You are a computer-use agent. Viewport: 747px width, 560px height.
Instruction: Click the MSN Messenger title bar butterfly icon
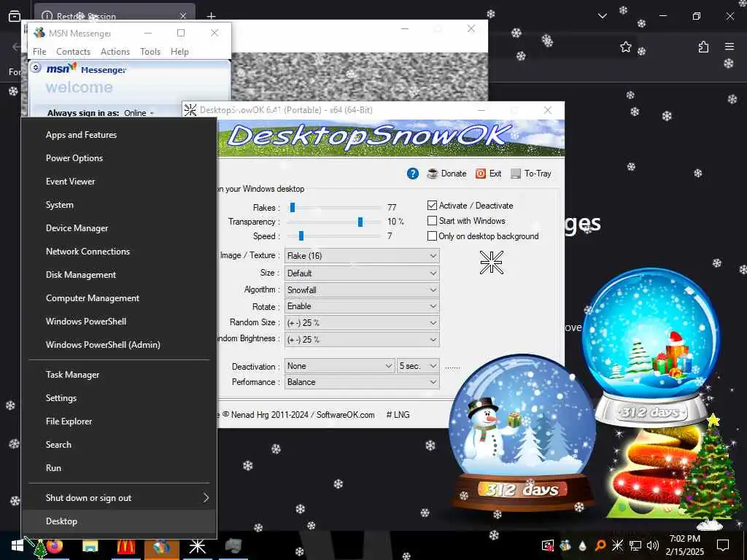(39, 33)
